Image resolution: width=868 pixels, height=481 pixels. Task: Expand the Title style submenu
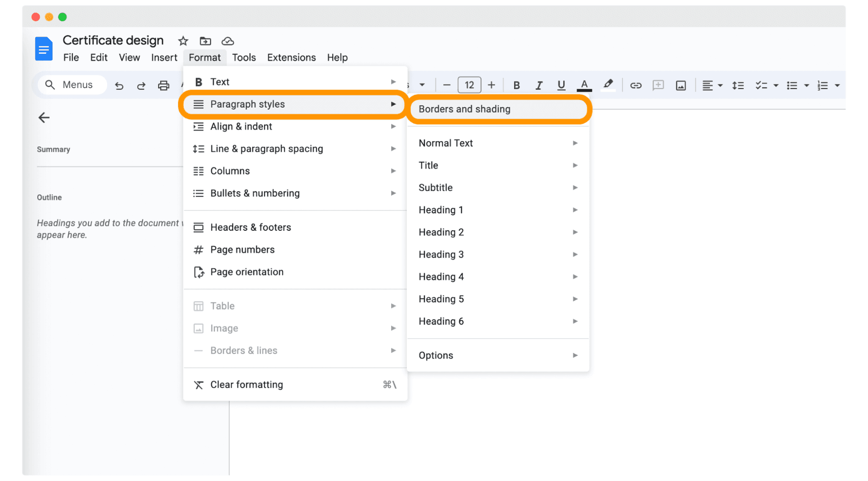click(x=498, y=165)
